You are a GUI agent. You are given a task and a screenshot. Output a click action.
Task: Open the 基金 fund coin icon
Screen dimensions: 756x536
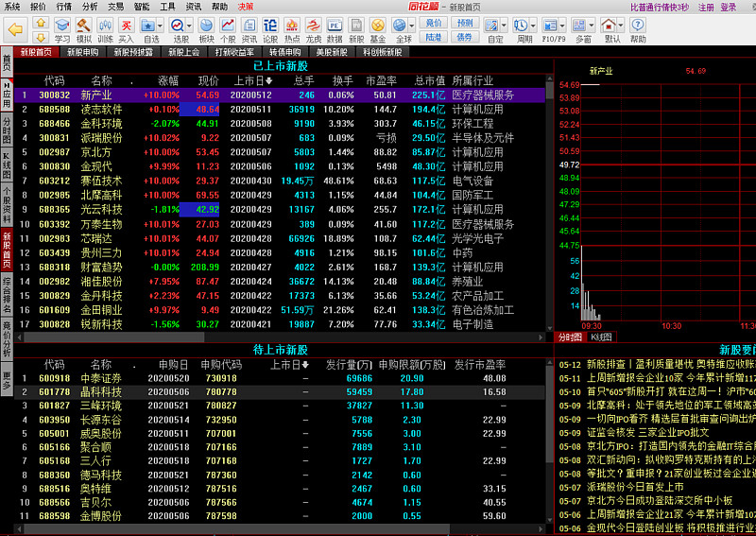(378, 30)
